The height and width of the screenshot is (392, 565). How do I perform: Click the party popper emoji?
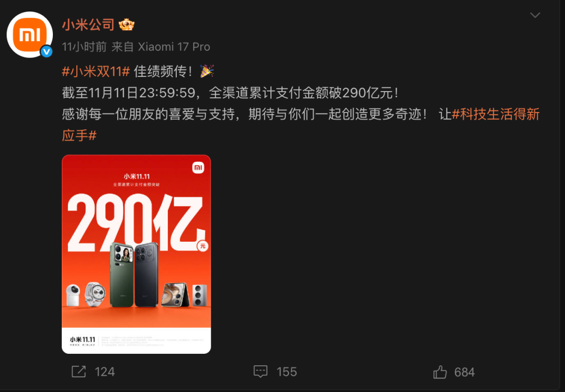point(207,71)
